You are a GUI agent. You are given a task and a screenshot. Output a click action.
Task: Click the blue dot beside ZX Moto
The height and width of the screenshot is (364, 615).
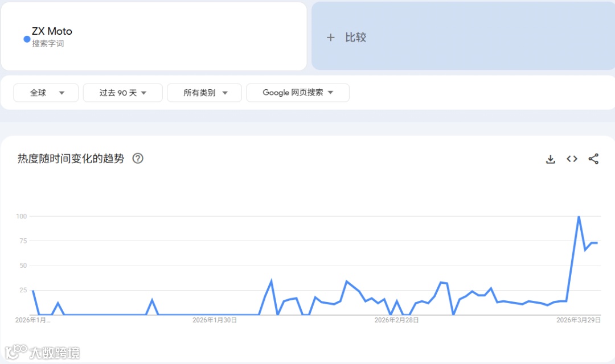[27, 39]
